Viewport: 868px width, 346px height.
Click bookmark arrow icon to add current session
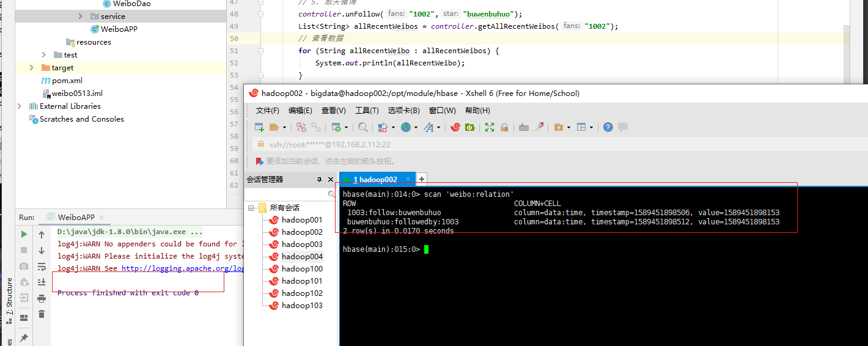(260, 161)
